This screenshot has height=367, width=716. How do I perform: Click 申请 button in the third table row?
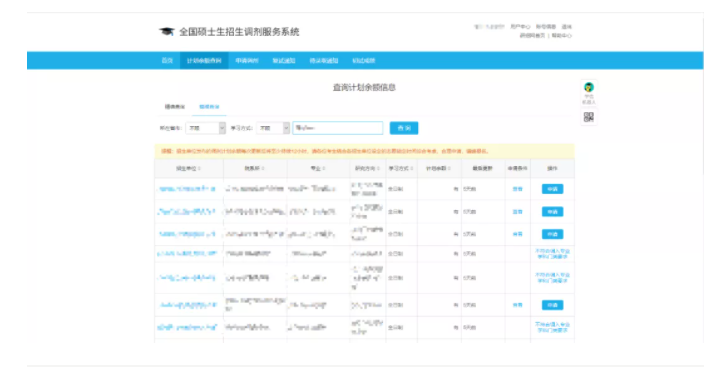pos(552,234)
